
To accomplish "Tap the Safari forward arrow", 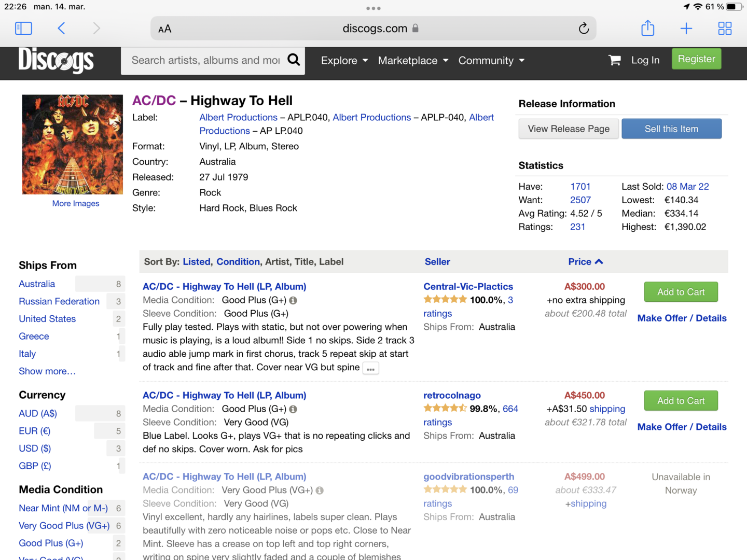I will click(96, 28).
